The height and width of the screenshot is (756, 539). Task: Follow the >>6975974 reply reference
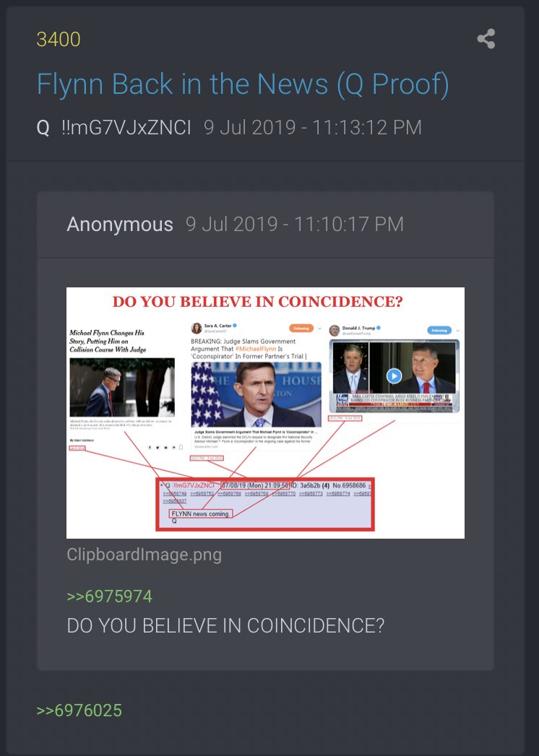click(x=110, y=596)
